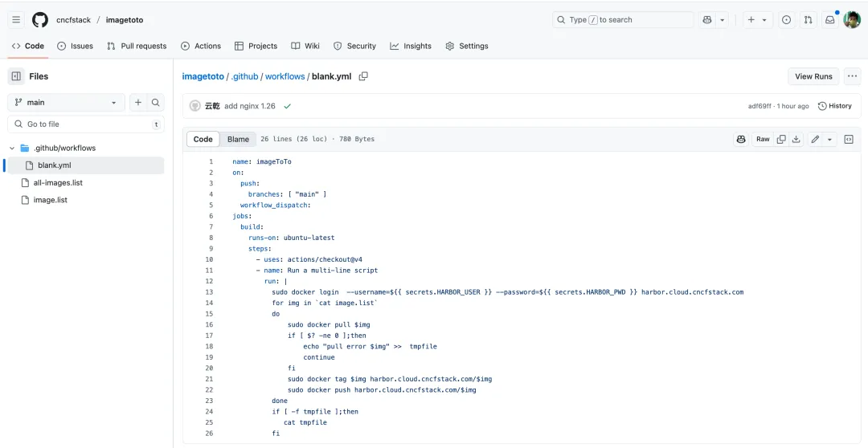Switch to the Code view
This screenshot has width=868, height=448.
203,139
